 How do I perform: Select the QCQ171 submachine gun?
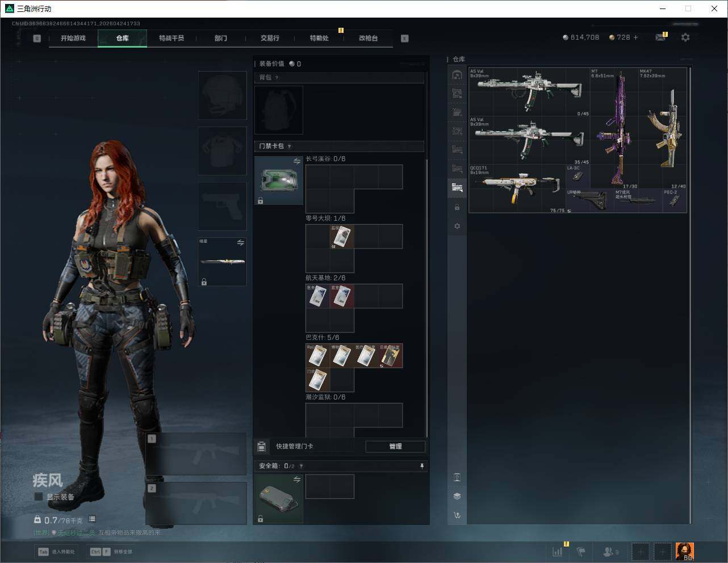coord(517,189)
